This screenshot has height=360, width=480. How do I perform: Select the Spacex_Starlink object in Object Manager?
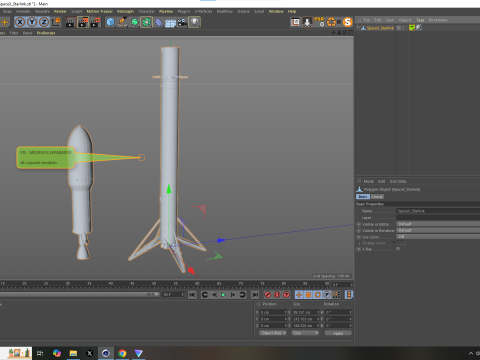[380, 28]
